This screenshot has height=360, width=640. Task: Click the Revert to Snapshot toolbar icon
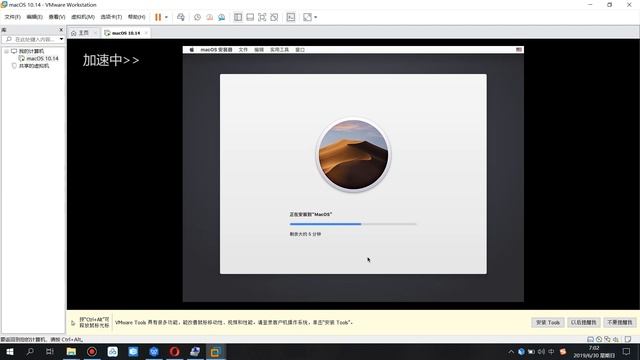(x=209, y=17)
